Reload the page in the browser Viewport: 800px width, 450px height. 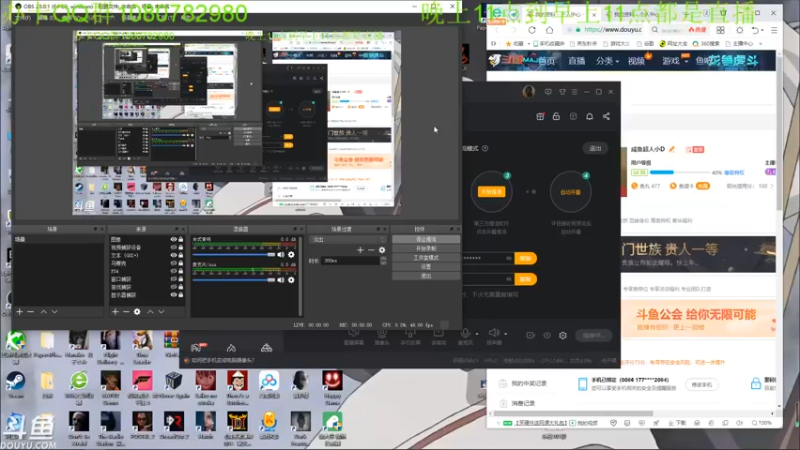pos(532,30)
